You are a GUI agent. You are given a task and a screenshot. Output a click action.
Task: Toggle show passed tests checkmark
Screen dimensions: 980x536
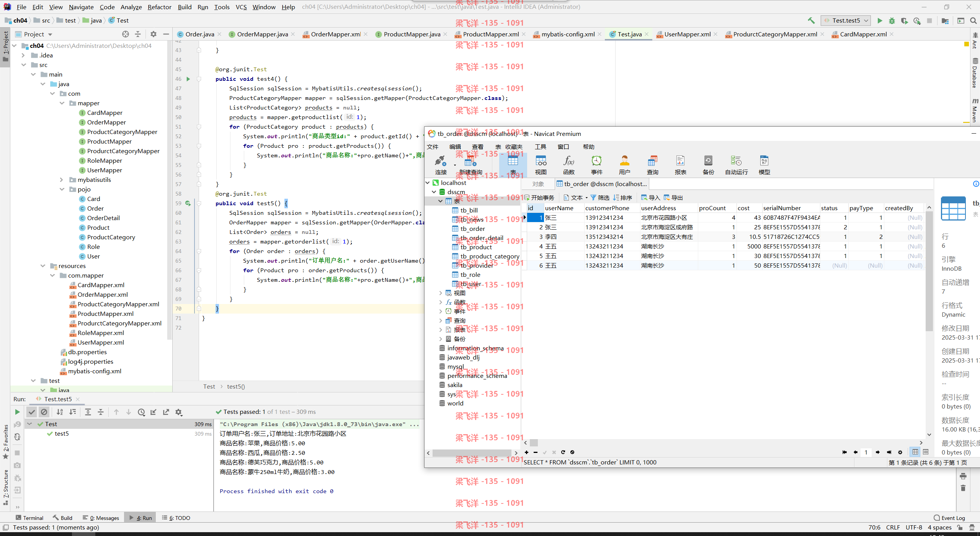(x=32, y=412)
